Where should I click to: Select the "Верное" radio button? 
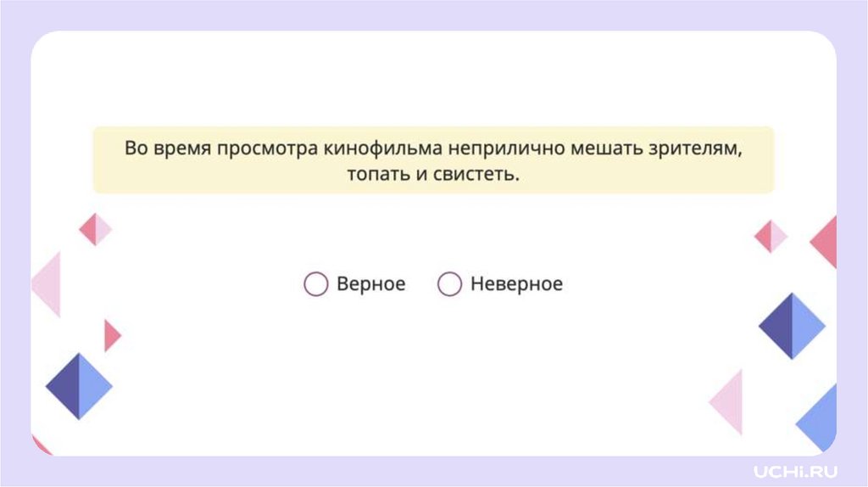[x=315, y=284]
